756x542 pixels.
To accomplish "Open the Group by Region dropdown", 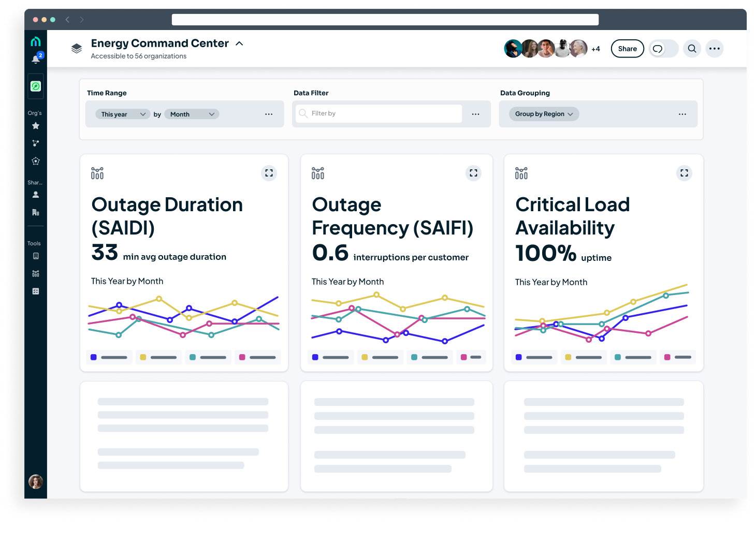I will pos(544,114).
